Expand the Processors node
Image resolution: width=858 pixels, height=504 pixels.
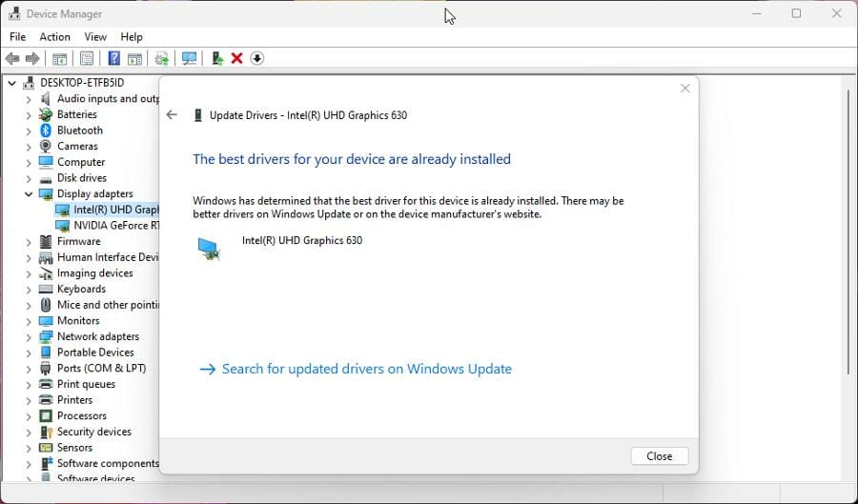[x=29, y=416]
